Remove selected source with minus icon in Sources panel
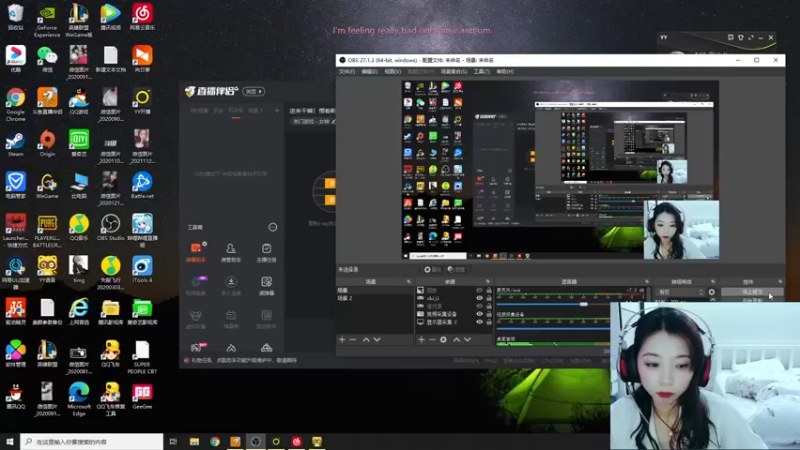Viewport: 800px width, 450px height. click(432, 340)
